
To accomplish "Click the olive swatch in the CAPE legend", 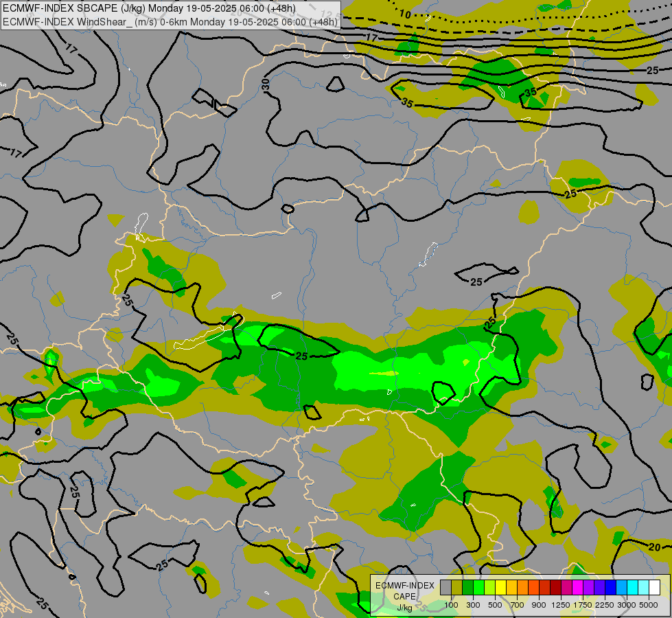I will tap(457, 588).
